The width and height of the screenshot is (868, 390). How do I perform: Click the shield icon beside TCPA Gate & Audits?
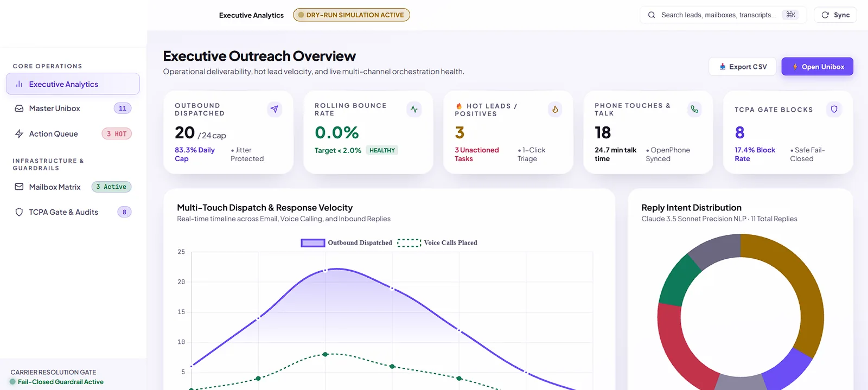19,212
